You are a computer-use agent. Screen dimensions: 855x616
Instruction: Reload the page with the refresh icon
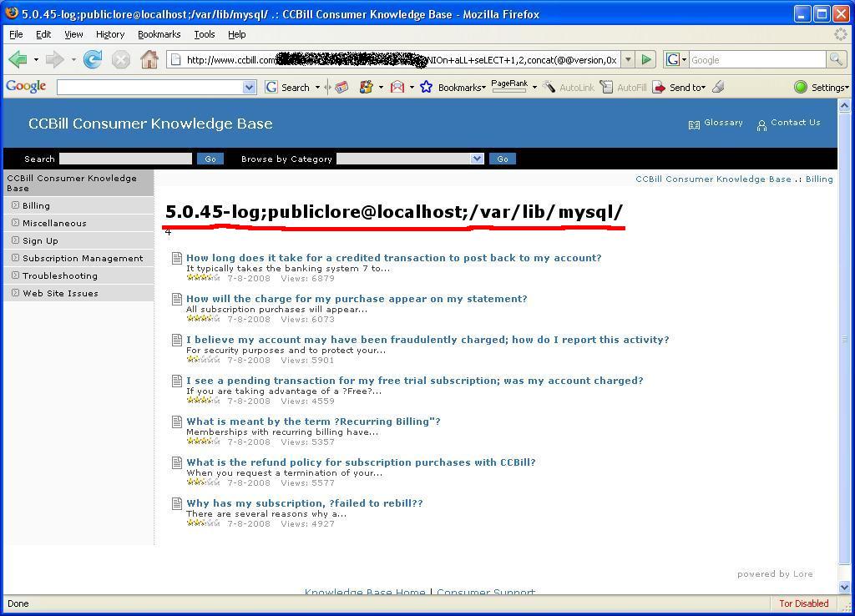tap(93, 59)
